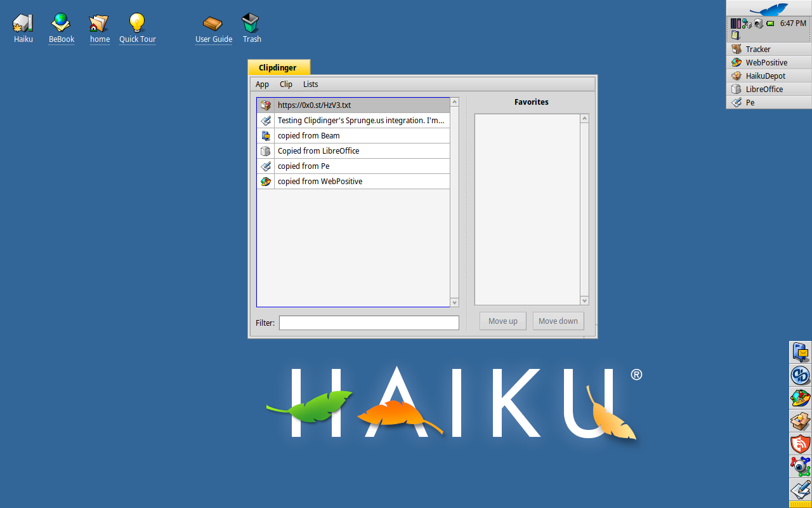Click Favorites list scrollbar up arrow
This screenshot has width=812, height=508.
tap(585, 118)
